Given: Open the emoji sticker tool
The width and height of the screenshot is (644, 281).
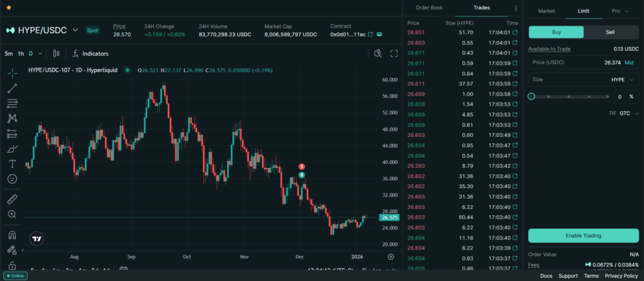Looking at the screenshot, I should pos(12,179).
